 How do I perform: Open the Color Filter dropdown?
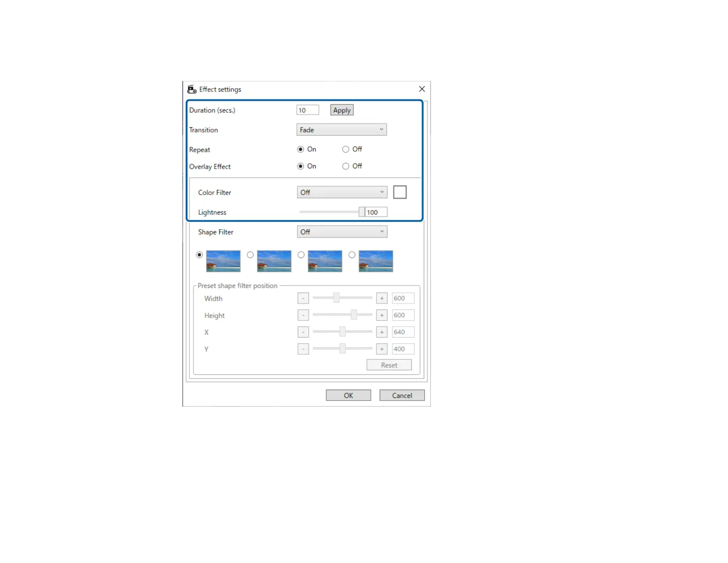(x=342, y=192)
